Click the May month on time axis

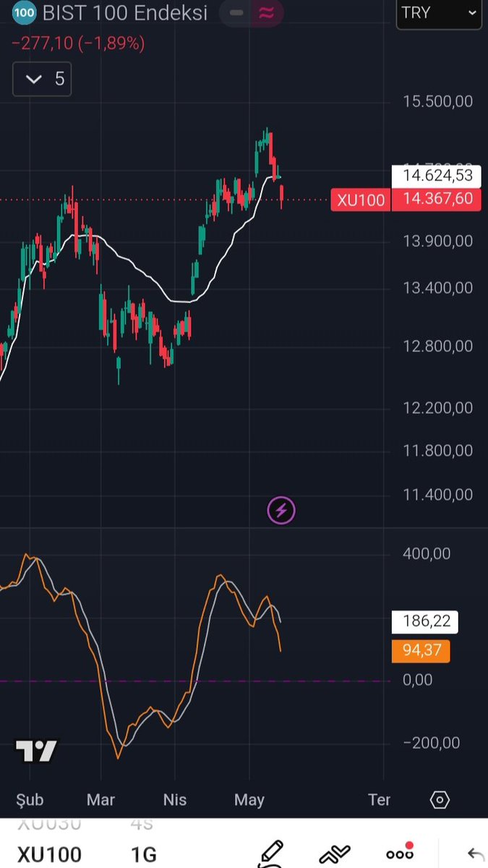pyautogui.click(x=249, y=800)
